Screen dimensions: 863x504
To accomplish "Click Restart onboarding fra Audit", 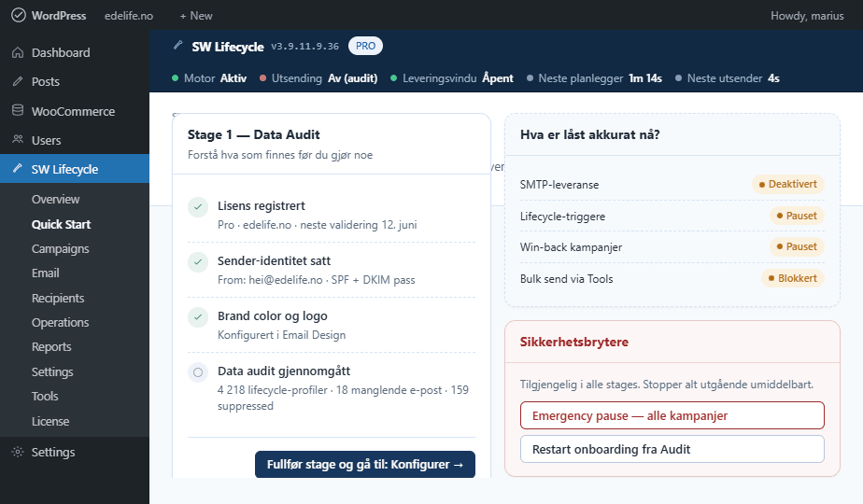I will (672, 449).
